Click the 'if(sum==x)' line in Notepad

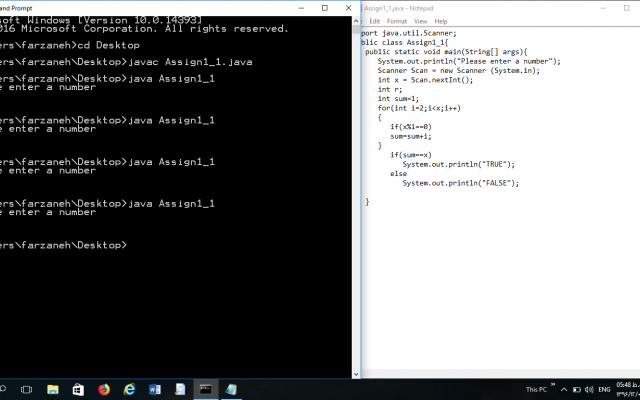[x=411, y=155]
